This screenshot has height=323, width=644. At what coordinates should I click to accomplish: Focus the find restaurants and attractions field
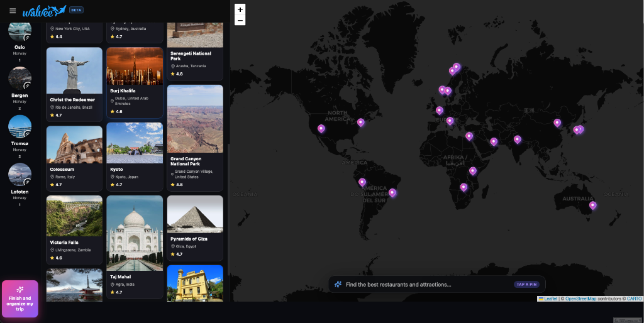pos(437,285)
